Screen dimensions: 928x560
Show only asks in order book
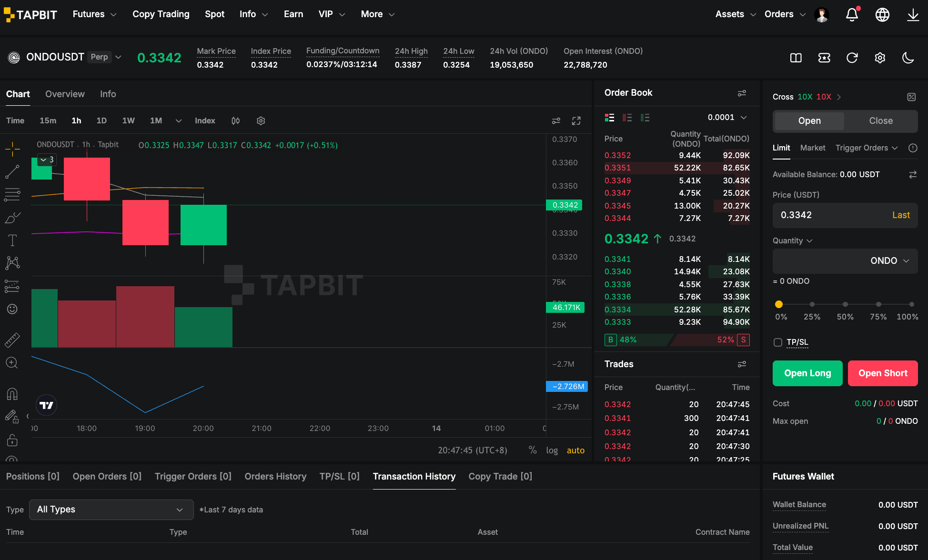point(627,118)
